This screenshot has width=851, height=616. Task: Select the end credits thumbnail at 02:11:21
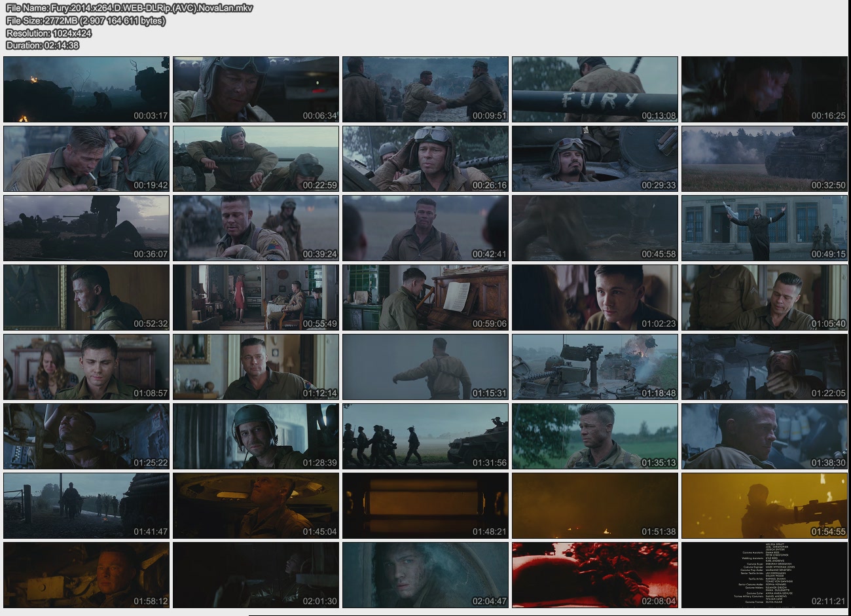(764, 575)
